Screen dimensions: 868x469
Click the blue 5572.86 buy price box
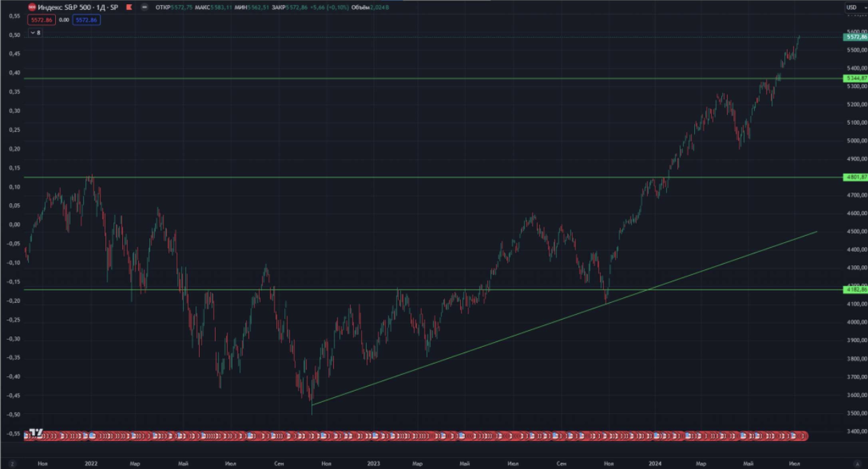tap(87, 20)
